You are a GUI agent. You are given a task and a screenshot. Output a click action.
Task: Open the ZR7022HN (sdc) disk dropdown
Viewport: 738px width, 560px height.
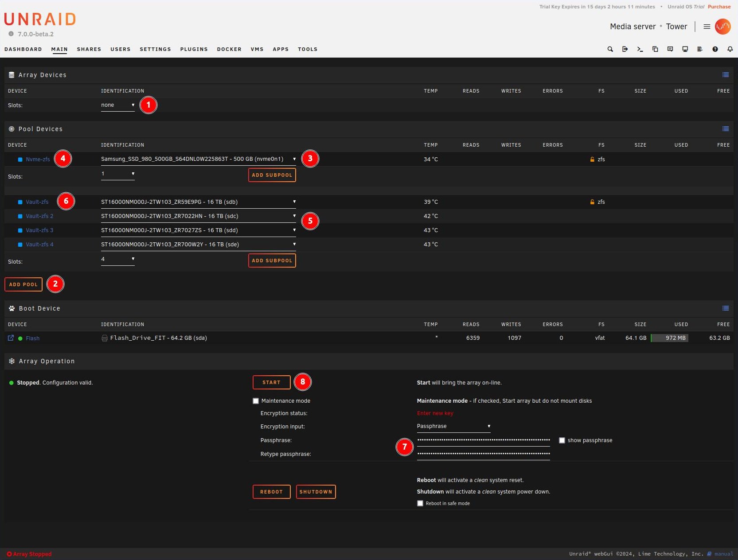[x=199, y=216]
